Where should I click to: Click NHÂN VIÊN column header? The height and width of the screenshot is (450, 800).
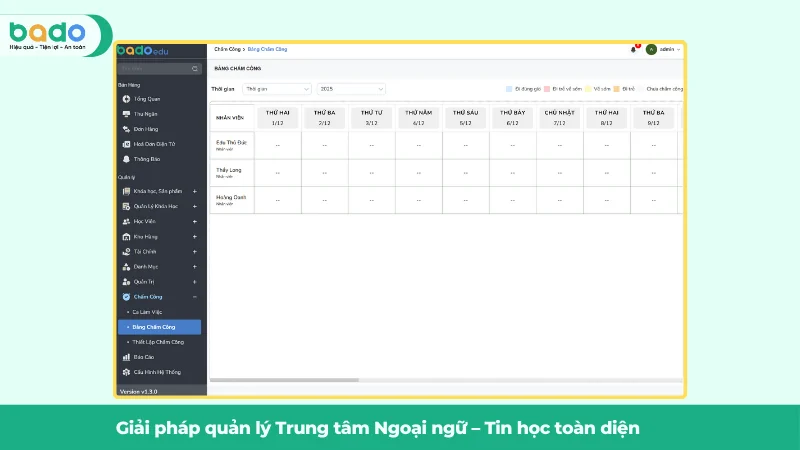230,118
